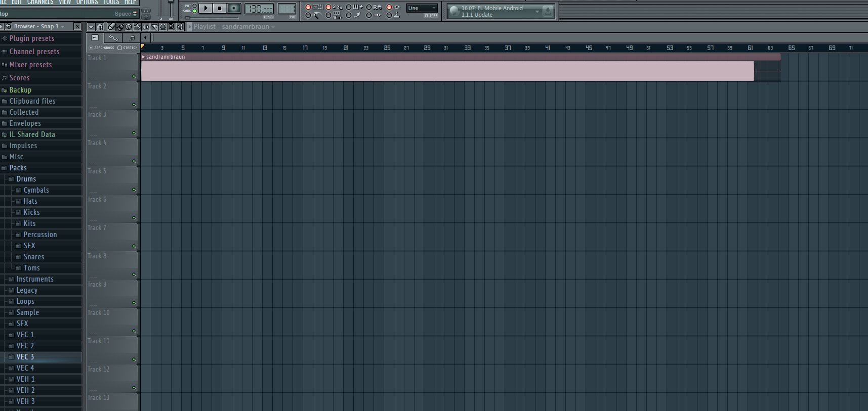Show audio clips focus tab in playlist
The image size is (868, 411).
click(x=95, y=38)
